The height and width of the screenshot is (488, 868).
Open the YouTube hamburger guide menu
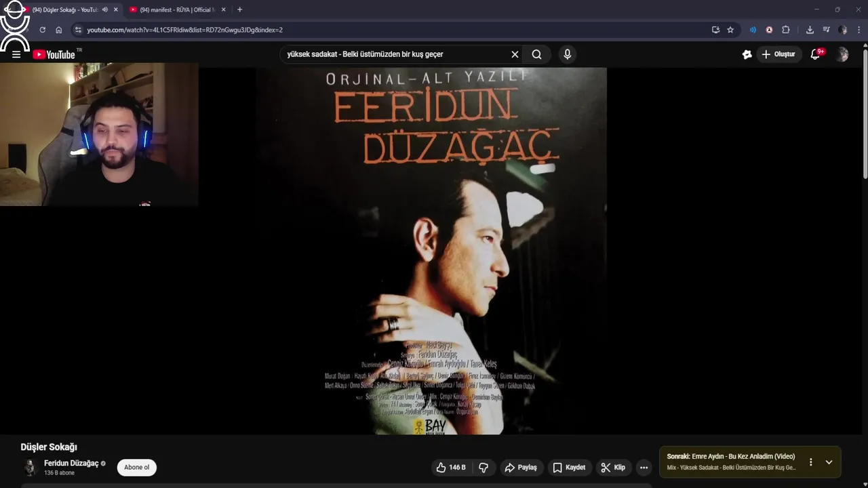tap(16, 54)
